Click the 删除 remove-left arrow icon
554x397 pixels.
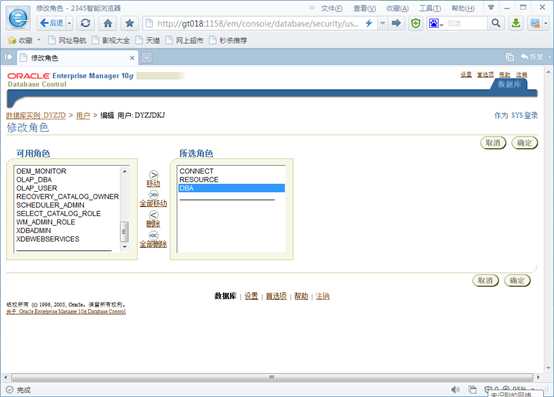pyautogui.click(x=153, y=215)
